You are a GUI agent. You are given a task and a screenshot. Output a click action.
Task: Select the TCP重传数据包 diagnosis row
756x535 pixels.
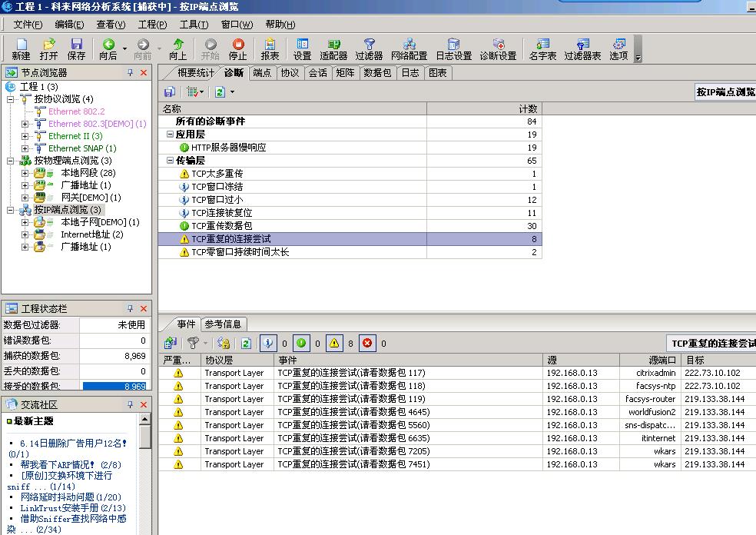click(221, 226)
